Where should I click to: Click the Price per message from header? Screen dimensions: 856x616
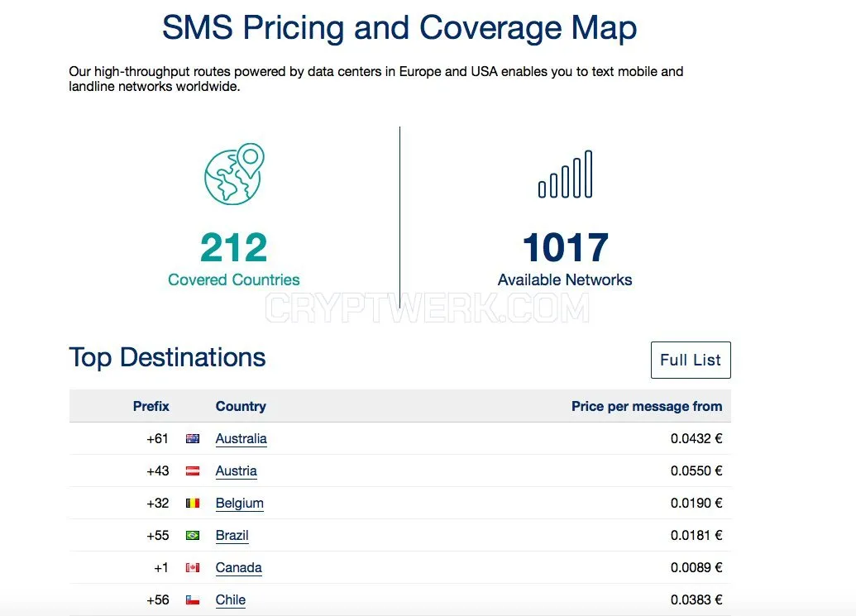647,407
